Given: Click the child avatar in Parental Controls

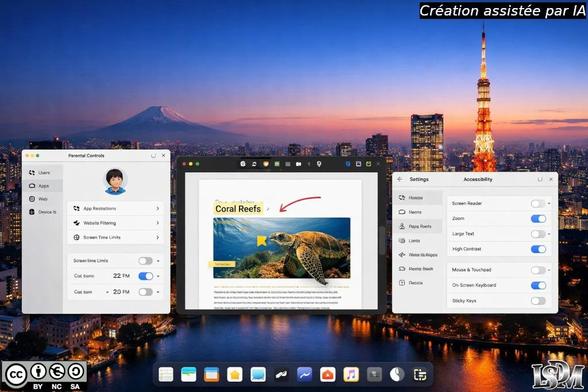Looking at the screenshot, I should pos(115,182).
